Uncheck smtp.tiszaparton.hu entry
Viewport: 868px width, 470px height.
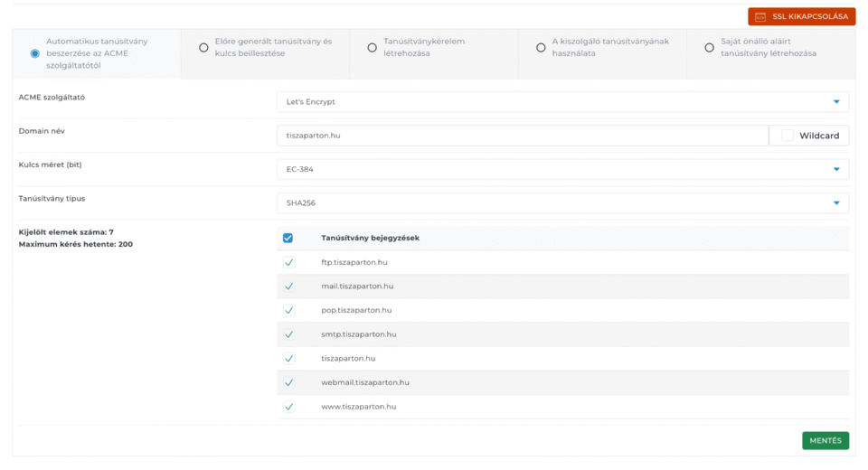(x=288, y=334)
